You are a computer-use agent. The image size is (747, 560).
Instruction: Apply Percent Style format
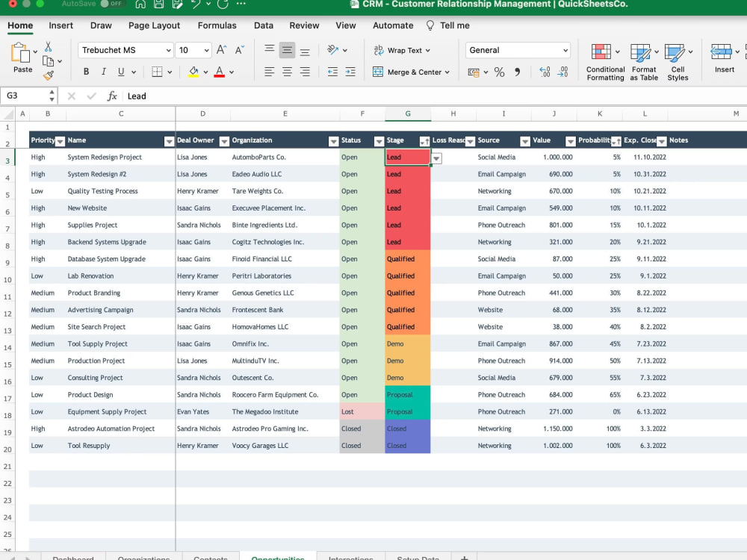pos(499,72)
